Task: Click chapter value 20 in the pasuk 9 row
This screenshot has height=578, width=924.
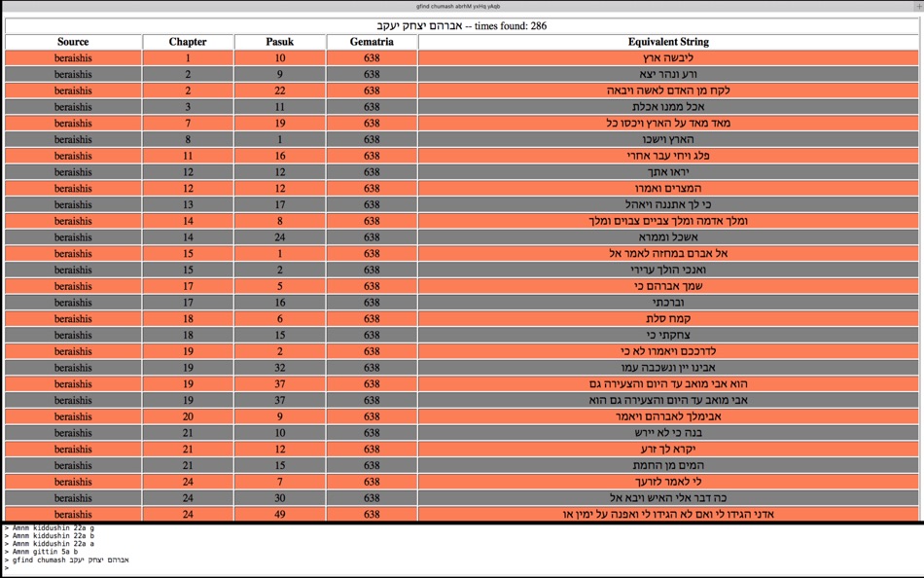Action: 188,417
